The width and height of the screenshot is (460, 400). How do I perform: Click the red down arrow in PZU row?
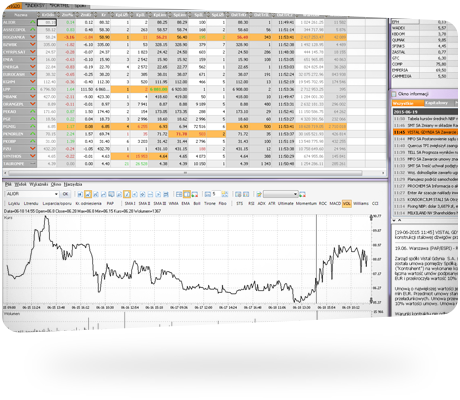coord(33,149)
